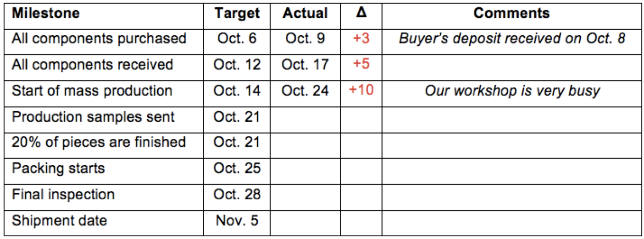
Task: Select the 'All components purchased' milestone cell
Action: point(99,38)
